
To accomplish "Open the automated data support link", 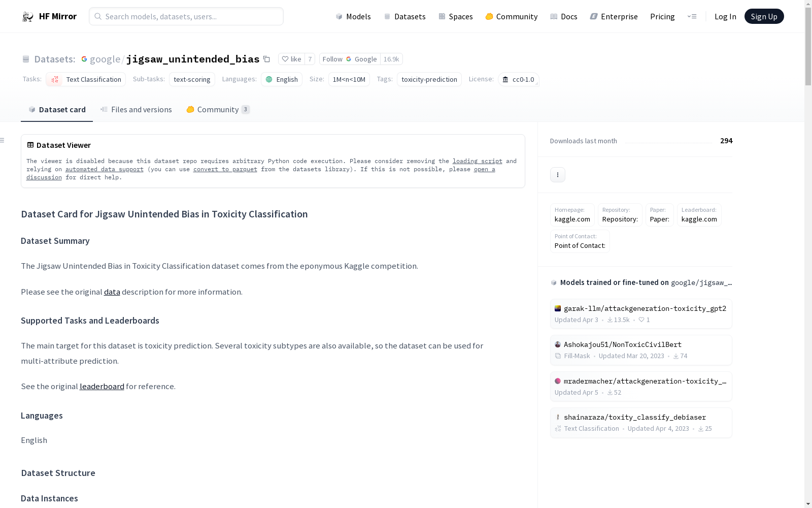I will [105, 169].
